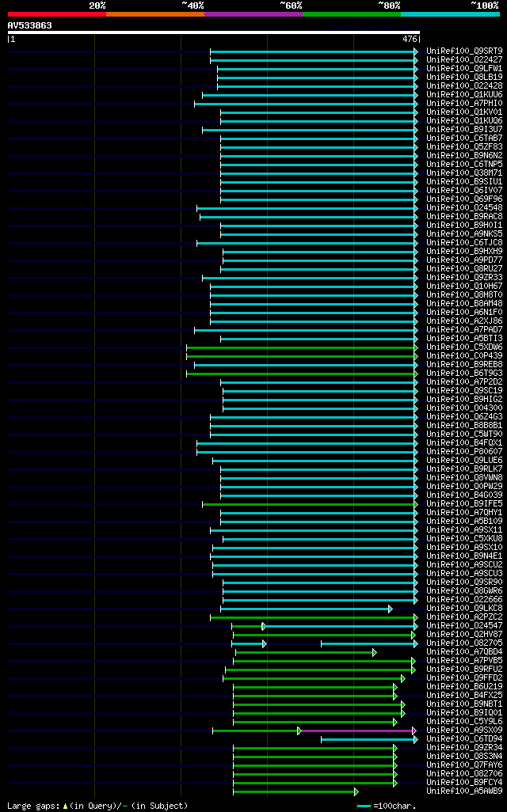Click the arrowhead ending the A7QBD4 alignment
Viewport: 507px width, 812px height.
tap(374, 652)
